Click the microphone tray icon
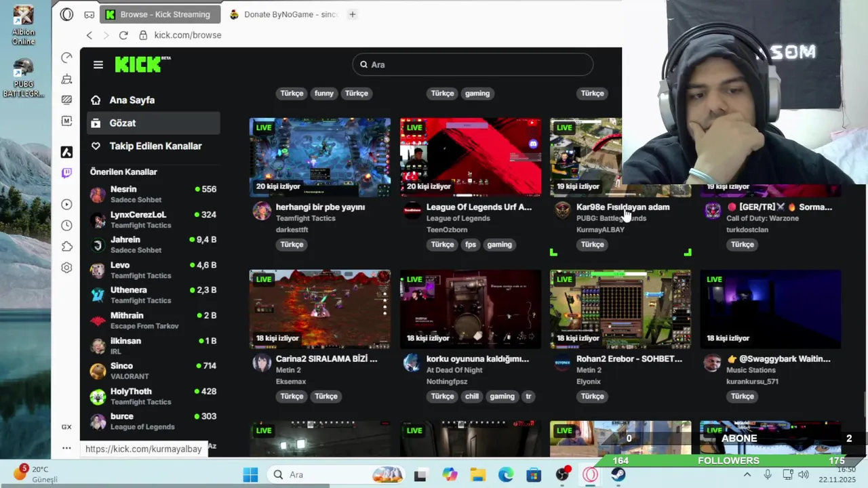868x488 pixels. pyautogui.click(x=768, y=474)
